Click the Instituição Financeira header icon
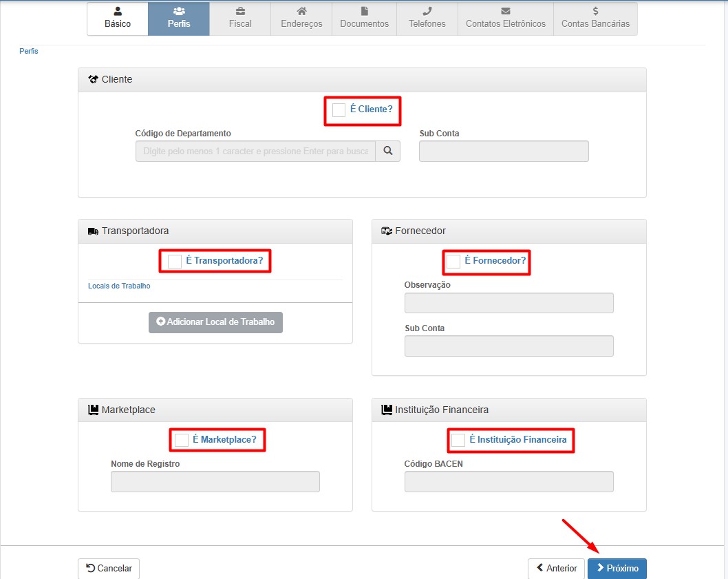Viewport: 728px width, 579px height. [387, 410]
